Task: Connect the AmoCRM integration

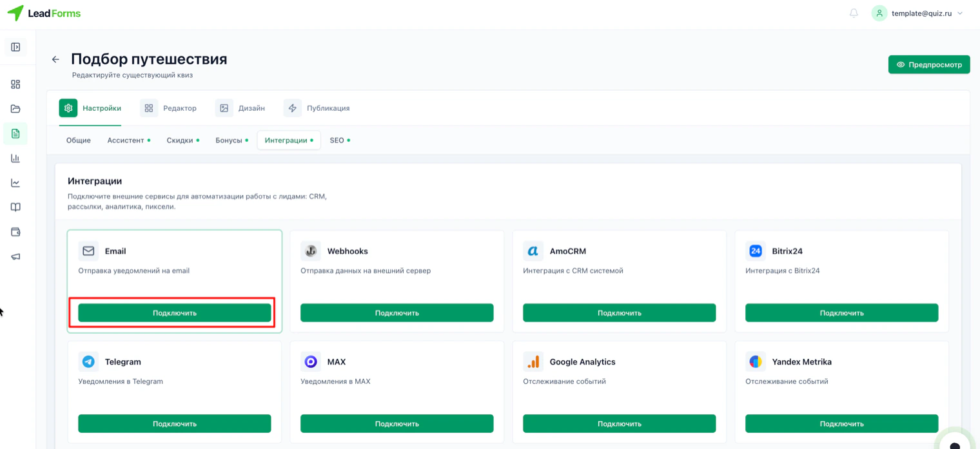Action: [620, 313]
